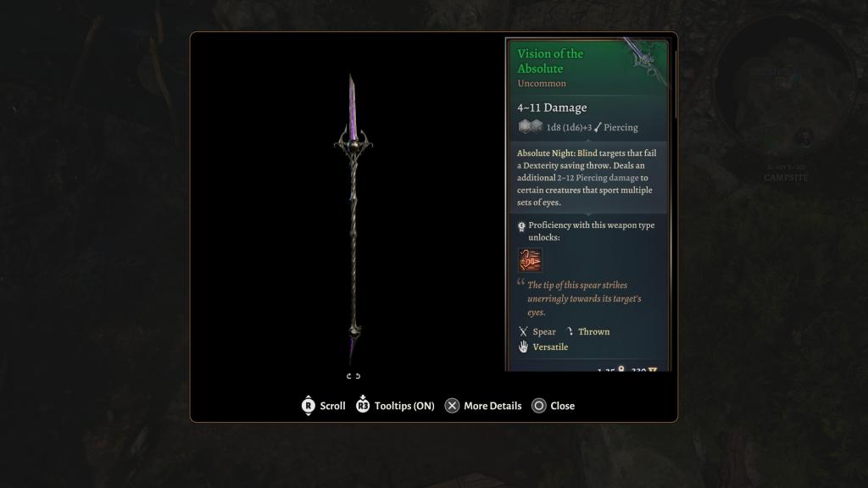Toggle Tooltips (ON) with the R3 icon
868x488 pixels.
[x=363, y=404]
